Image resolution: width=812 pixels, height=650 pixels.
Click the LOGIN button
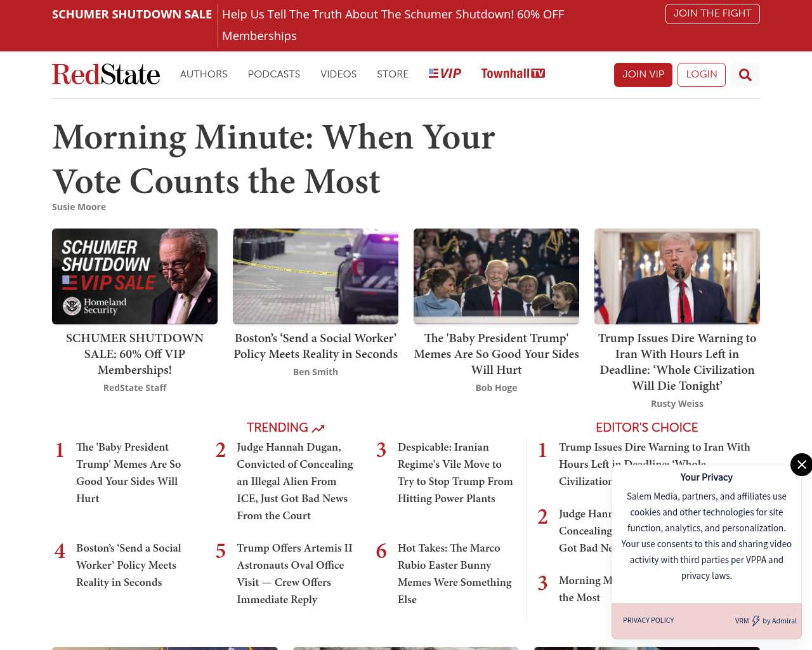pyautogui.click(x=701, y=74)
